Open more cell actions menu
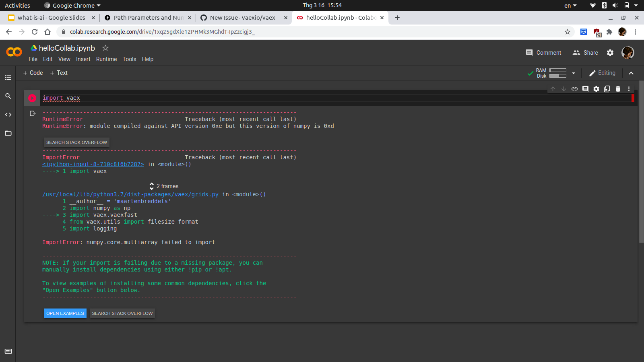 [x=629, y=89]
